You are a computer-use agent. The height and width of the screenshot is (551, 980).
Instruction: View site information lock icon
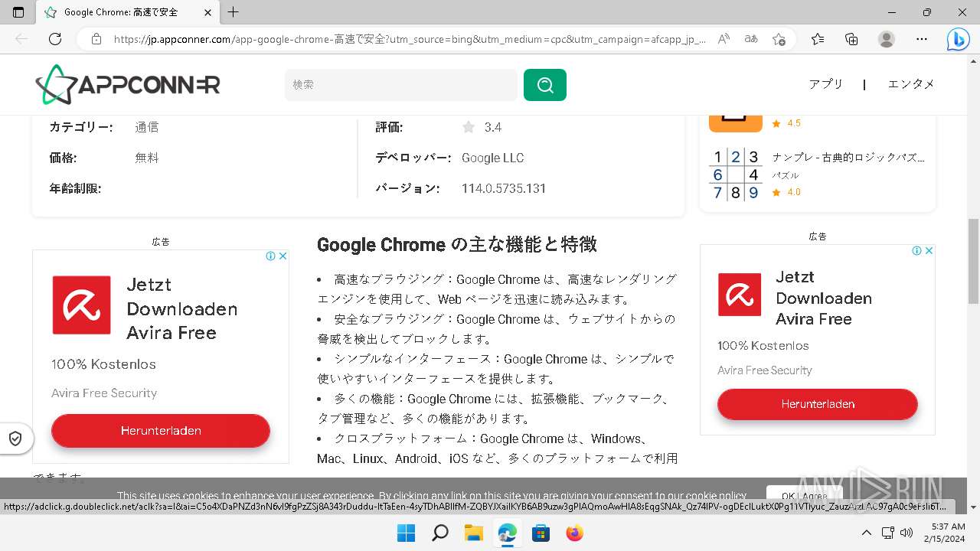tap(96, 39)
